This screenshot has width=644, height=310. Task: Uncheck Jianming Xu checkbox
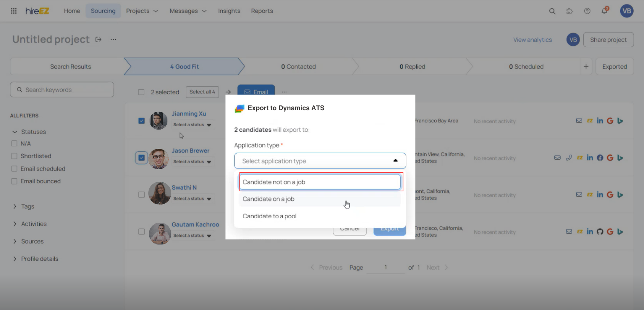[x=142, y=121]
